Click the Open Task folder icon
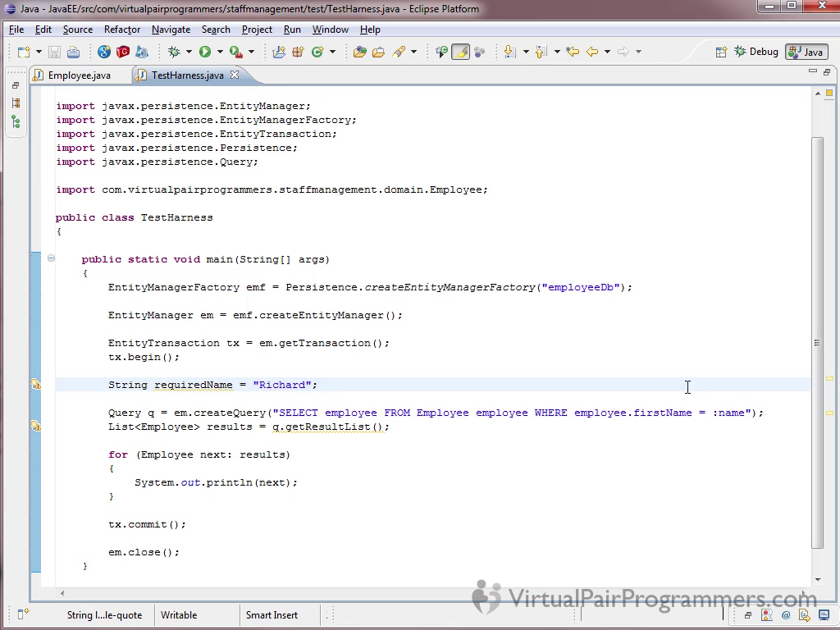 (x=379, y=52)
